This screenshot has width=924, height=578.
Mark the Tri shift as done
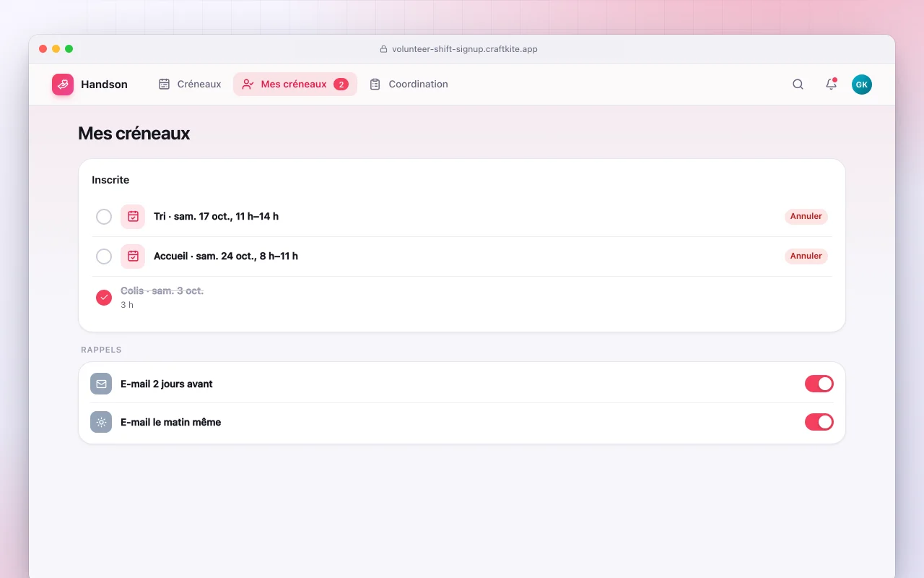coord(104,217)
